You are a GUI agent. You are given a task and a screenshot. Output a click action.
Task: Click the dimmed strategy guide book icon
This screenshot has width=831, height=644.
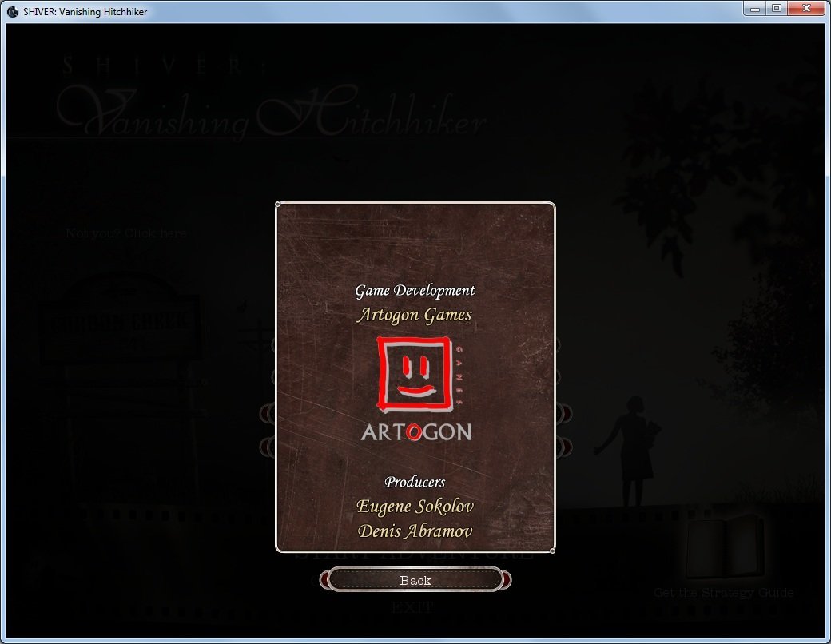725,546
